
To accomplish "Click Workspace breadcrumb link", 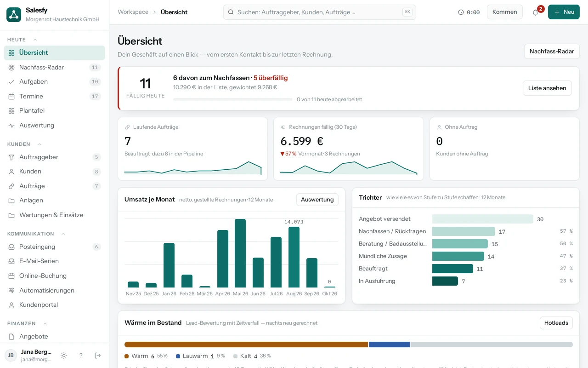I will coord(133,12).
